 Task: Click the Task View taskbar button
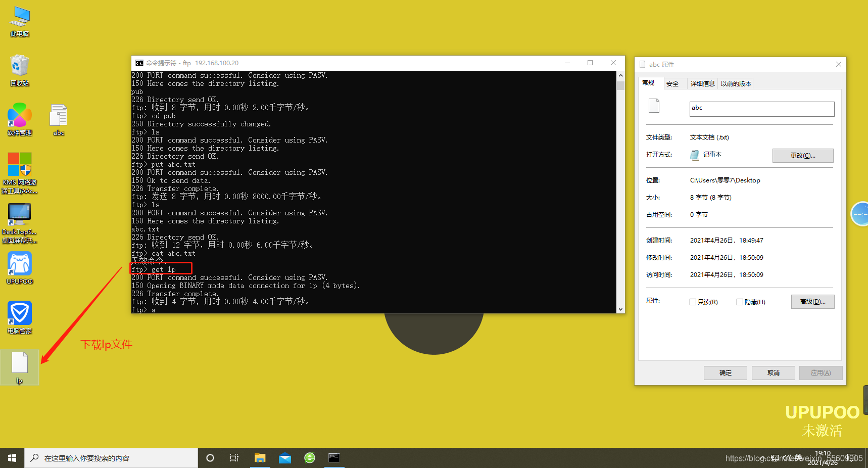pos(234,458)
